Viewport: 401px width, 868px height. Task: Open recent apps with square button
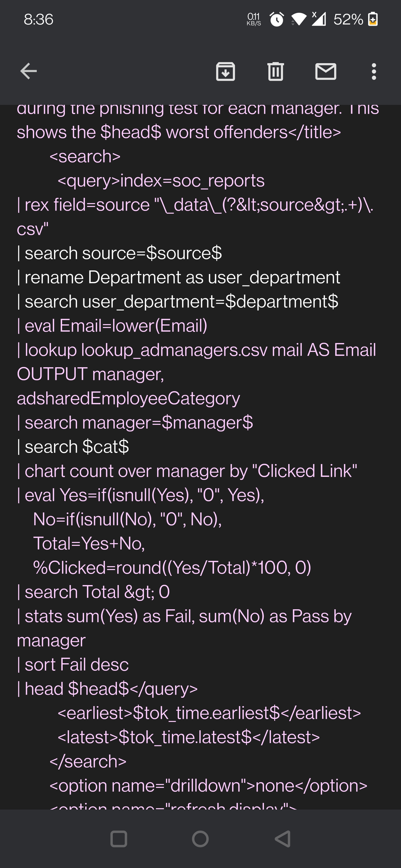[119, 839]
